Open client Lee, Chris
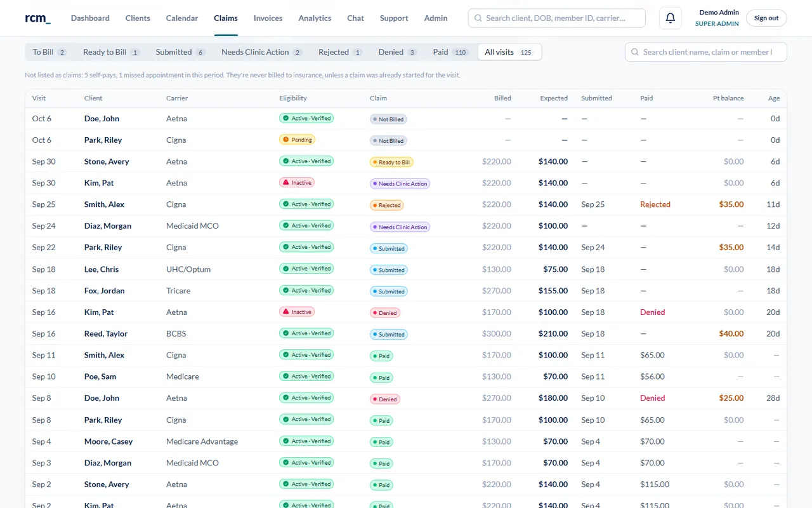The image size is (812, 508). coord(101,269)
